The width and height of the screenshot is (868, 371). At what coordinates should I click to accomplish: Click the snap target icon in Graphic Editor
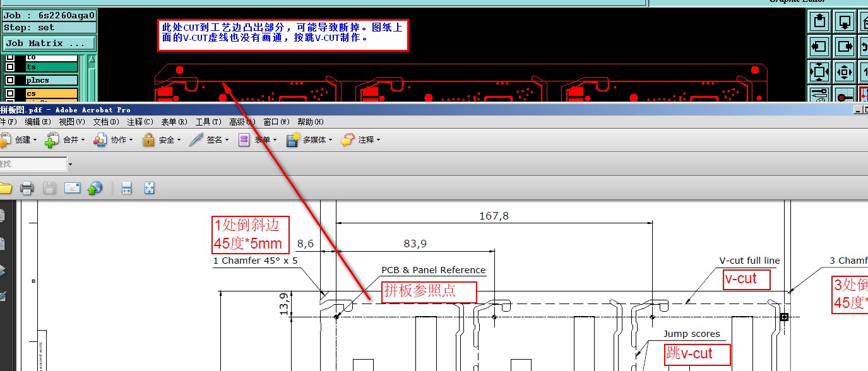pos(845,94)
